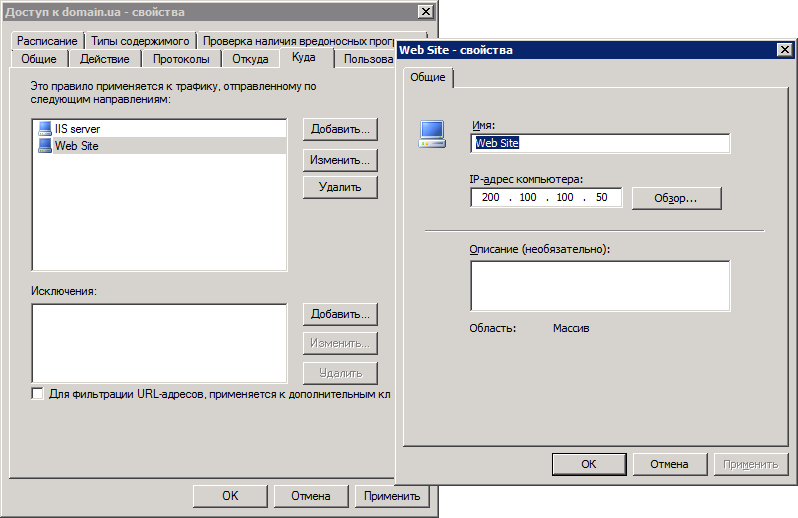
Task: Click the large computer icon beside Имя
Action: (432, 134)
